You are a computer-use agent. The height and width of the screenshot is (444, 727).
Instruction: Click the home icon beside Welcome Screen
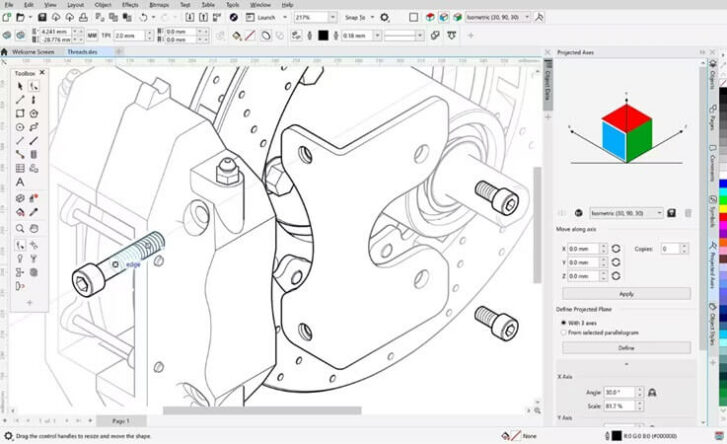coord(4,52)
